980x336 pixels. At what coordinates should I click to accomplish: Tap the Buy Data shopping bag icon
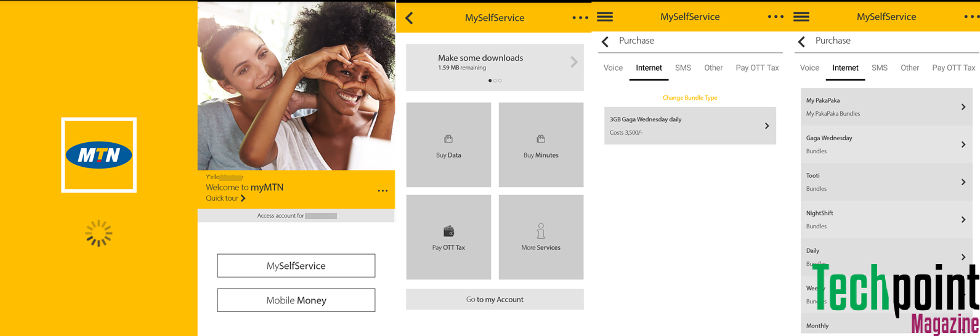[448, 139]
